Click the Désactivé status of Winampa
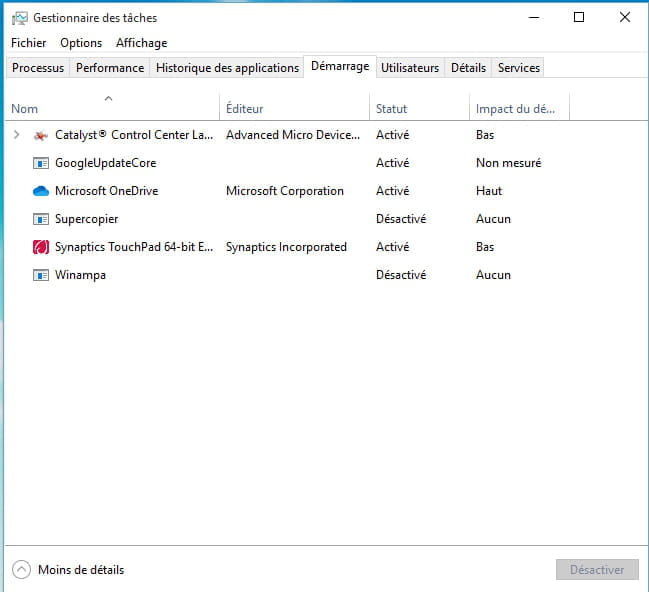Viewport: 649px width, 592px height. (401, 274)
